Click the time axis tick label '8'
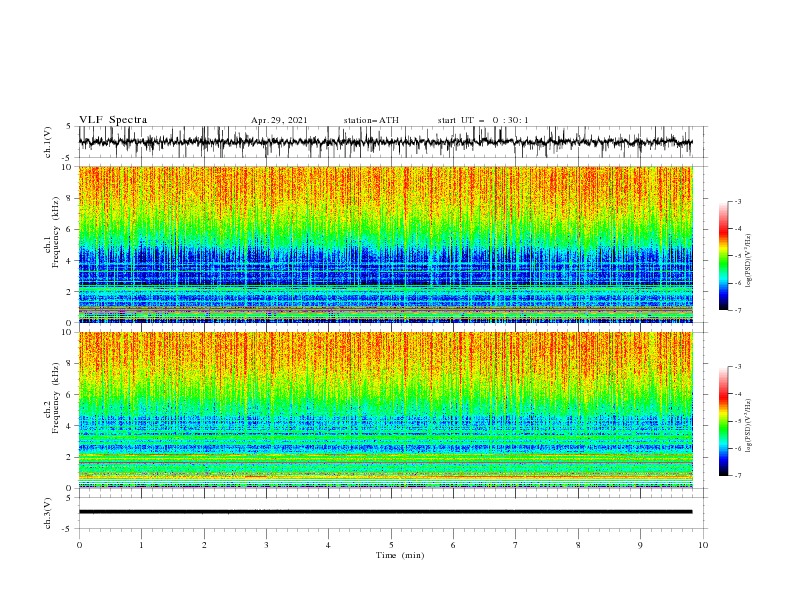Screen dimensions: 792x612 tap(578, 545)
